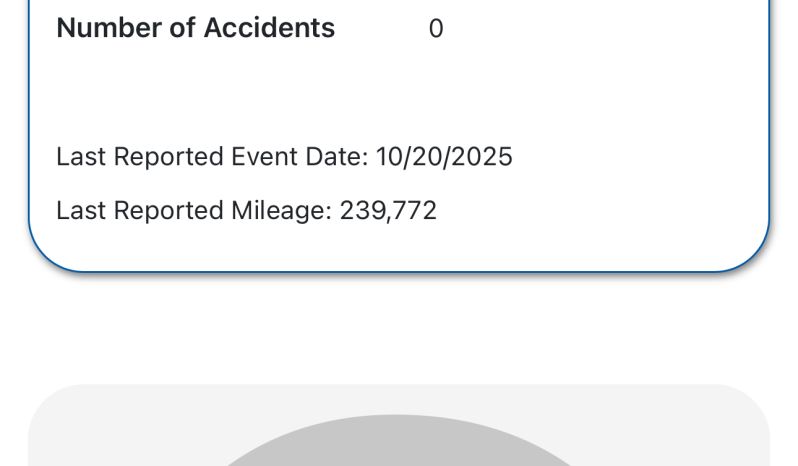The height and width of the screenshot is (466, 798).
Task: Click the blue bottom border of the summary card
Action: coord(398,271)
